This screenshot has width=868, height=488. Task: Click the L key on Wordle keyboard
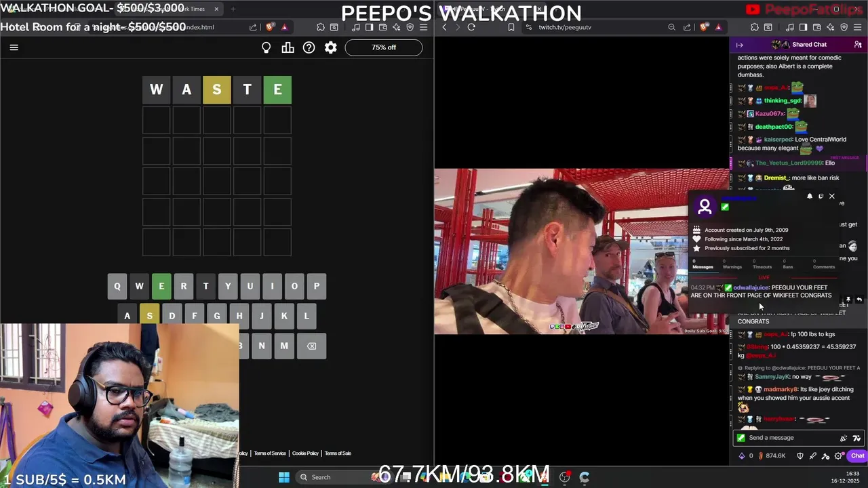coord(307,316)
